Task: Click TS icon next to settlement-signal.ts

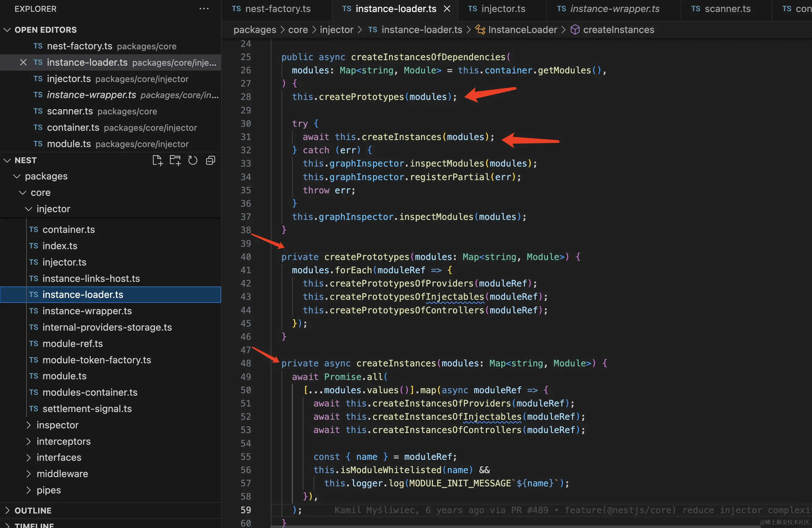Action: pyautogui.click(x=33, y=409)
